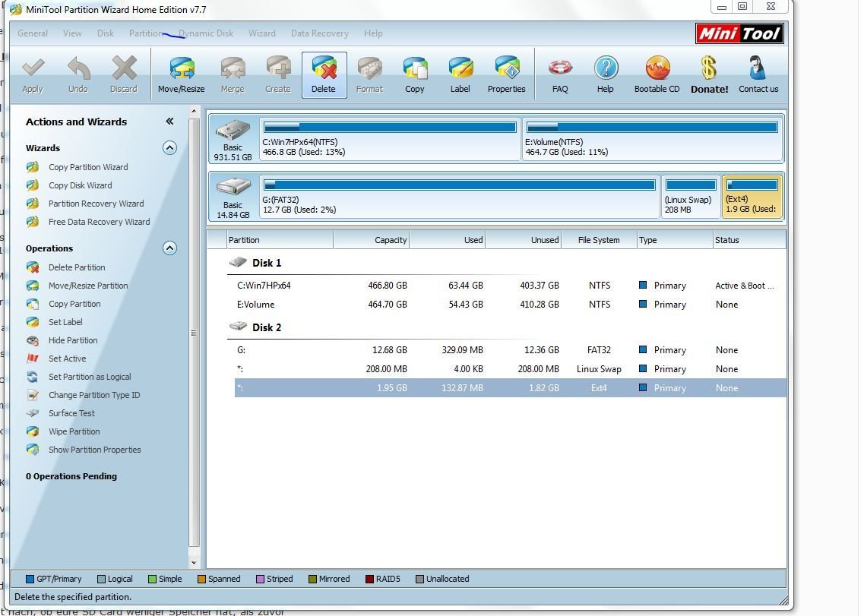The width and height of the screenshot is (864, 616).
Task: Choose Set Active operation
Action: click(x=67, y=359)
